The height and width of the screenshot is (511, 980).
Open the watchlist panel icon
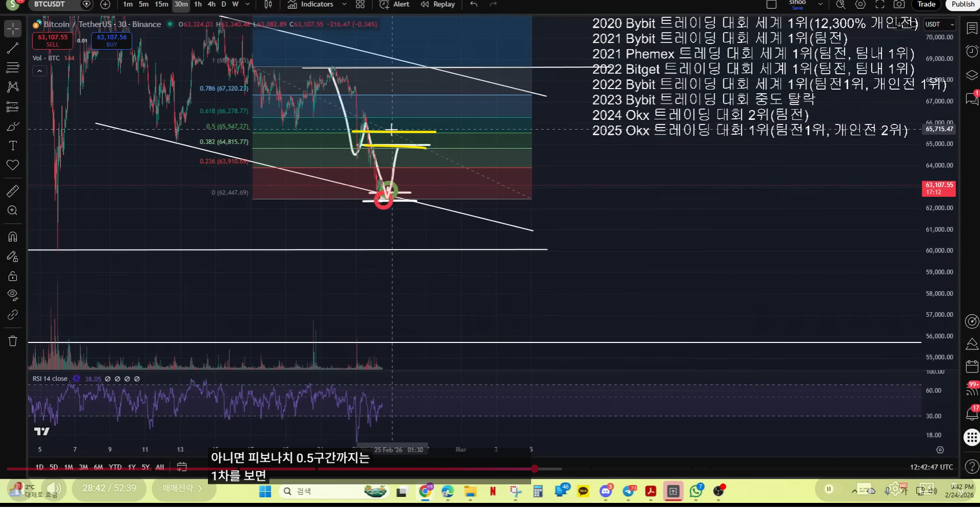[972, 28]
